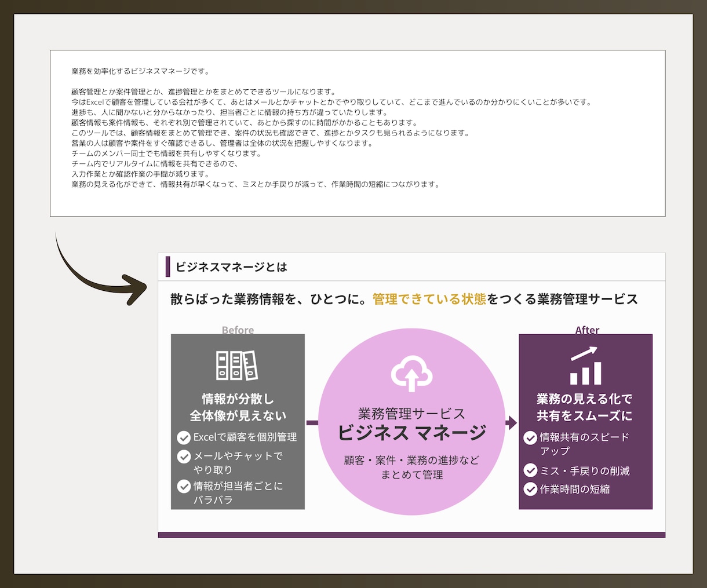
Task: Click the ビジネスマネージとは slide title
Action: click(231, 267)
